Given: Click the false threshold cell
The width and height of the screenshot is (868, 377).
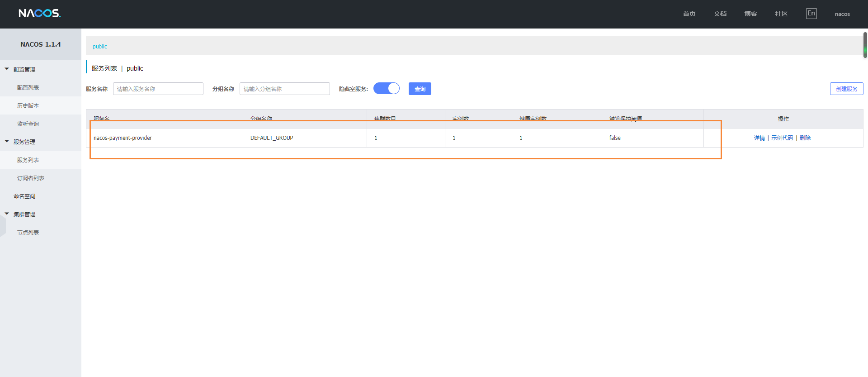Looking at the screenshot, I should [652, 138].
